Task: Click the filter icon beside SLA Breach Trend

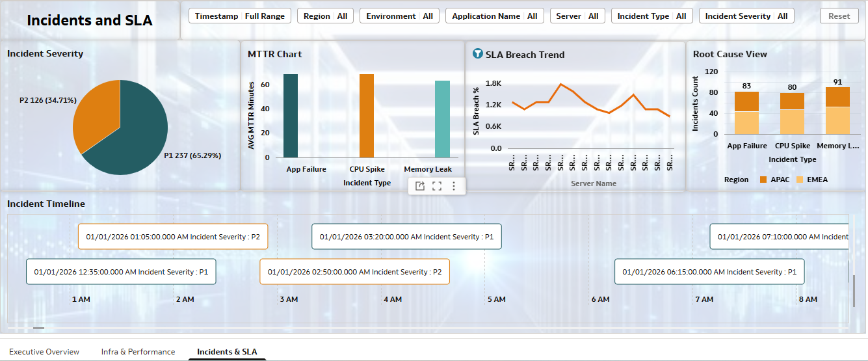Action: tap(477, 54)
